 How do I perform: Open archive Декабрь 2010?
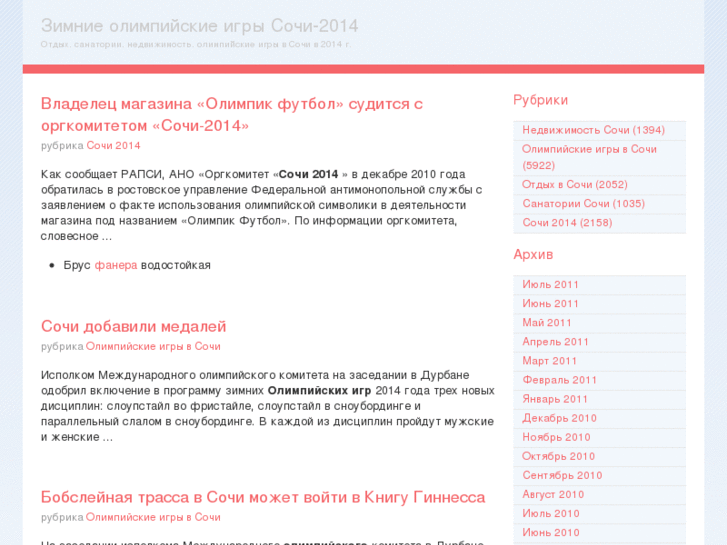(x=560, y=418)
